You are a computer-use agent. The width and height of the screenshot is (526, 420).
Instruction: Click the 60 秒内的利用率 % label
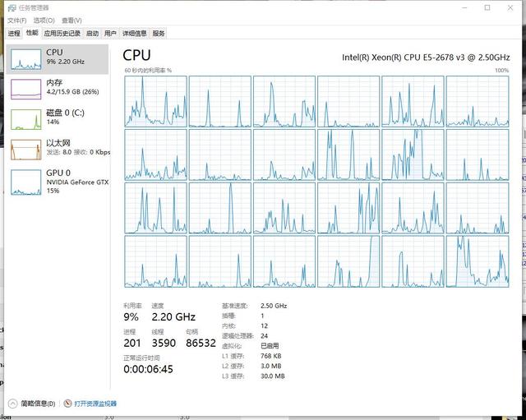click(148, 71)
